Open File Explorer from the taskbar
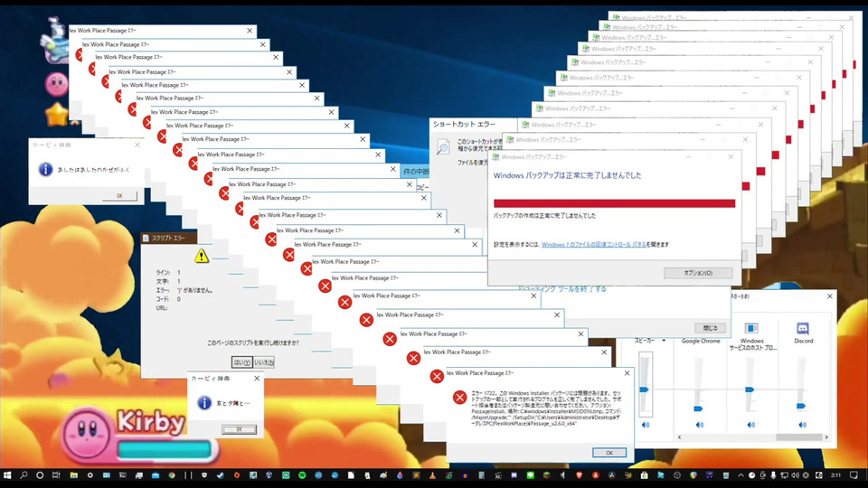868x488 pixels. [73, 475]
